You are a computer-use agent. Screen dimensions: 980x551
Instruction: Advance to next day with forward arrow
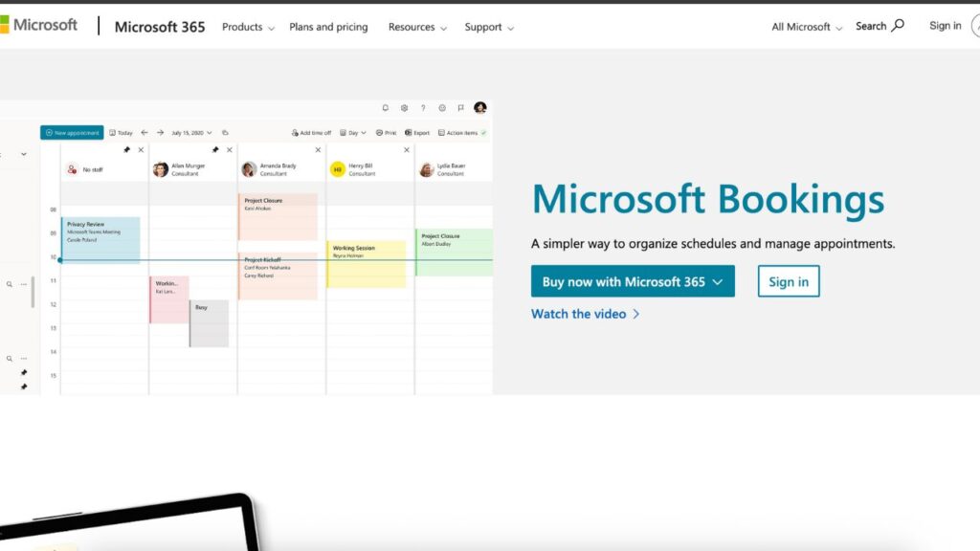point(160,133)
